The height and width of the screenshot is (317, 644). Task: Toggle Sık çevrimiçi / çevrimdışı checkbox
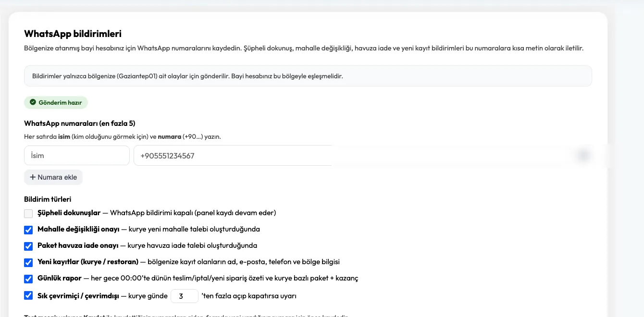pos(28,295)
